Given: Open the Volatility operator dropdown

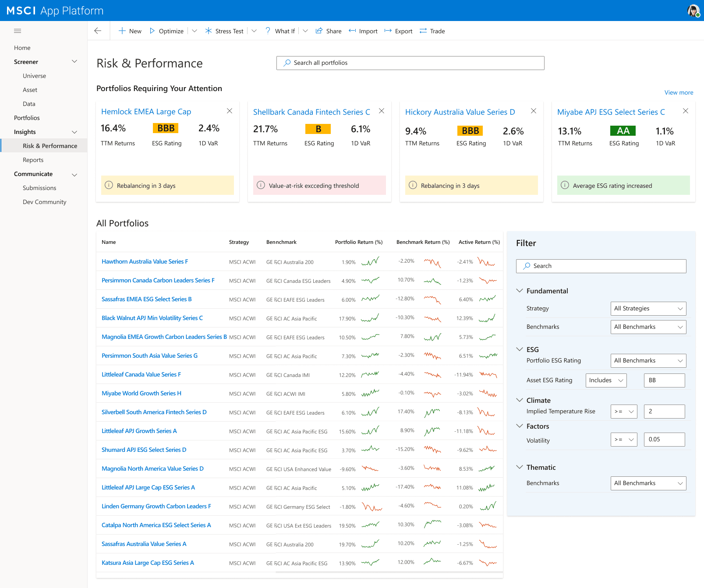Looking at the screenshot, I should pos(624,440).
